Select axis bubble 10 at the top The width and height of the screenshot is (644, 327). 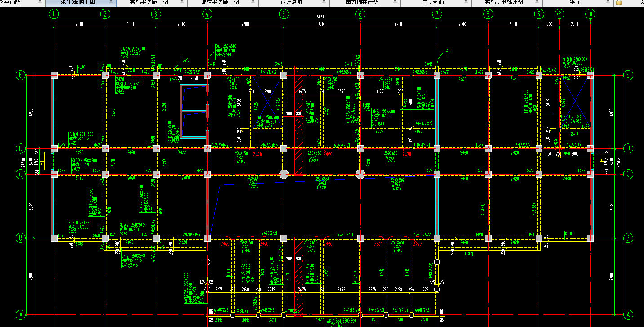[590, 14]
